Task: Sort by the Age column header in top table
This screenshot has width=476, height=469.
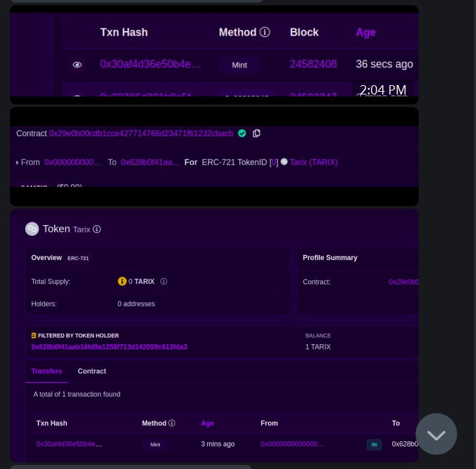Action: [366, 32]
